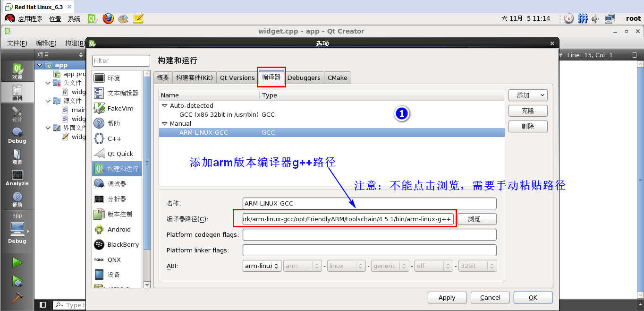Select the 分析器 options category
The width and height of the screenshot is (644, 311).
(x=116, y=199)
